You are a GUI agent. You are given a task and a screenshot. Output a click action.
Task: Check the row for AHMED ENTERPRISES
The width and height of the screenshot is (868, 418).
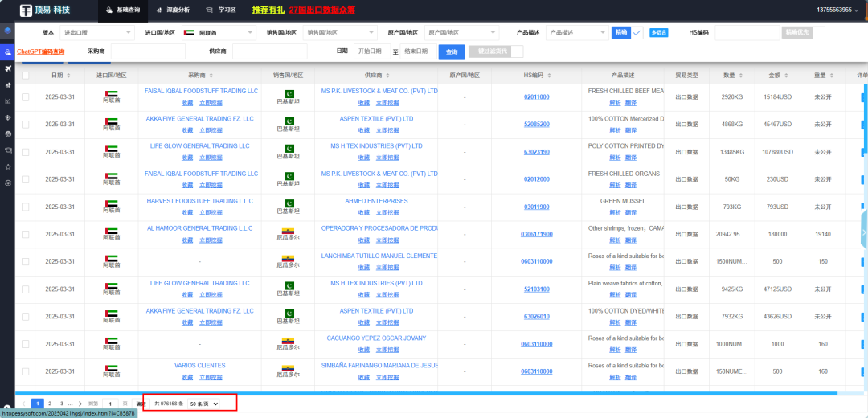(25, 207)
